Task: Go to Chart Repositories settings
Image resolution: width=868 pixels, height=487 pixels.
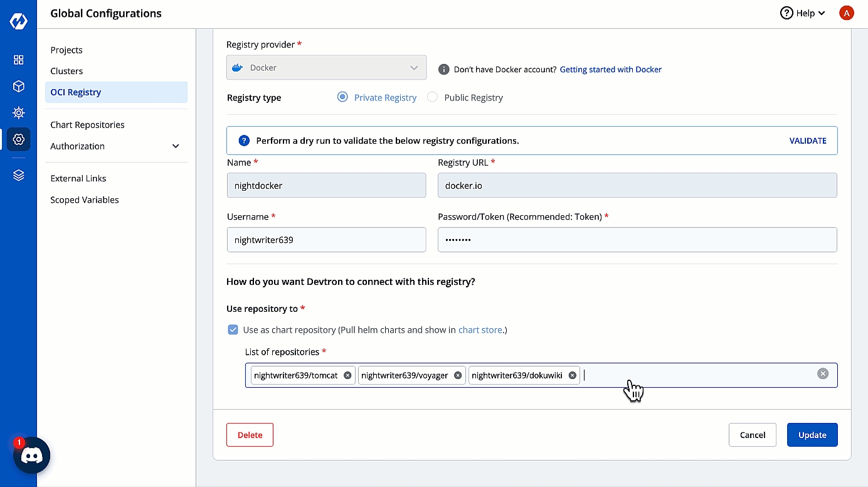Action: pos(87,125)
